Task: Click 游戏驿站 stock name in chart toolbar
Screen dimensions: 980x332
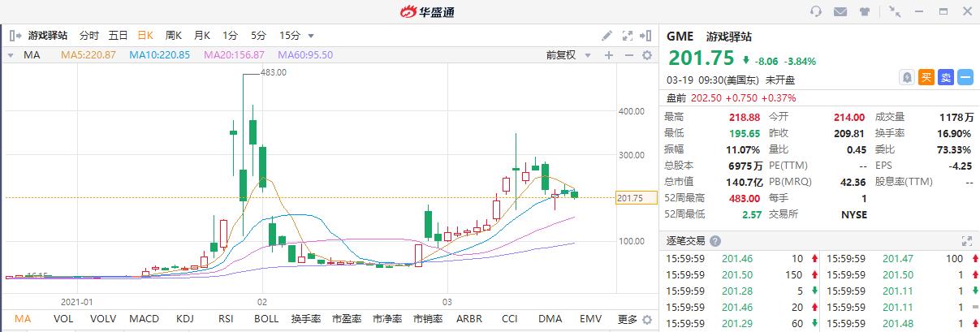Action: (48, 36)
